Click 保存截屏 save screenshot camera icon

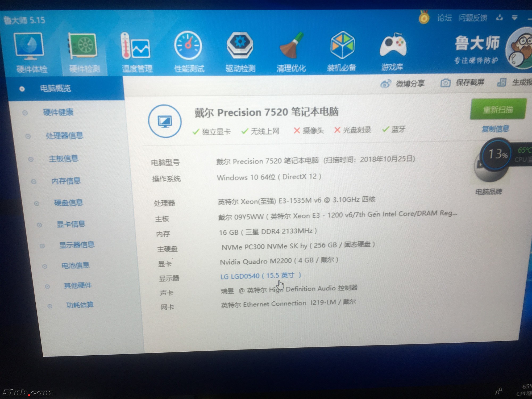pos(446,83)
